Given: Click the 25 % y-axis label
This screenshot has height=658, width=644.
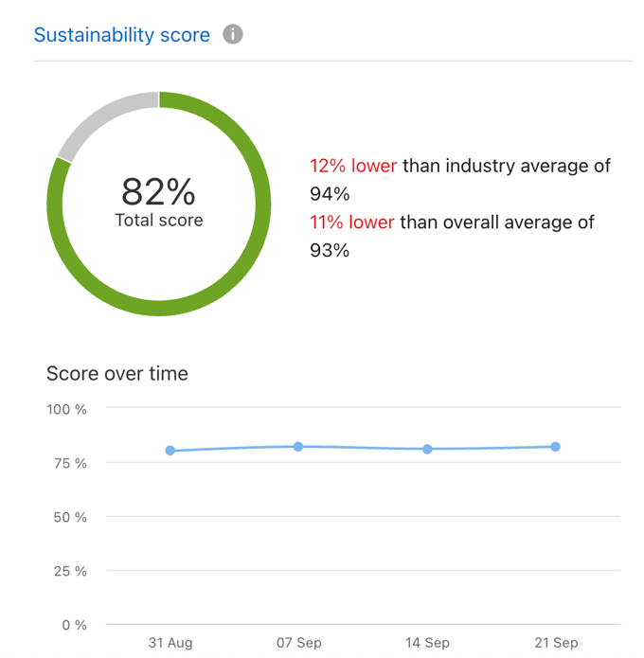Looking at the screenshot, I should point(70,571).
